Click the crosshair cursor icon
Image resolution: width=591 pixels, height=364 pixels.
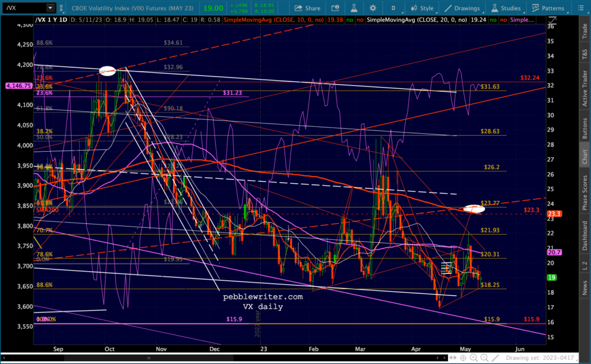[x=463, y=358]
